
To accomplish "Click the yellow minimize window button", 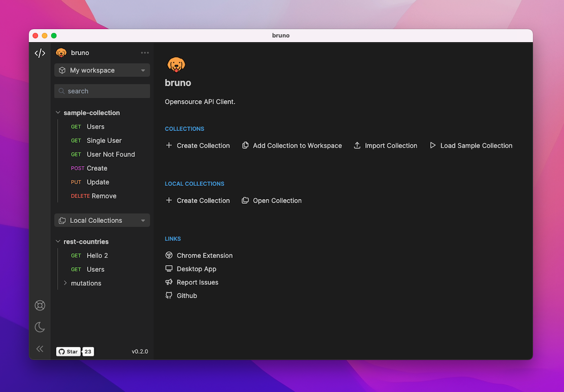I will click(45, 36).
